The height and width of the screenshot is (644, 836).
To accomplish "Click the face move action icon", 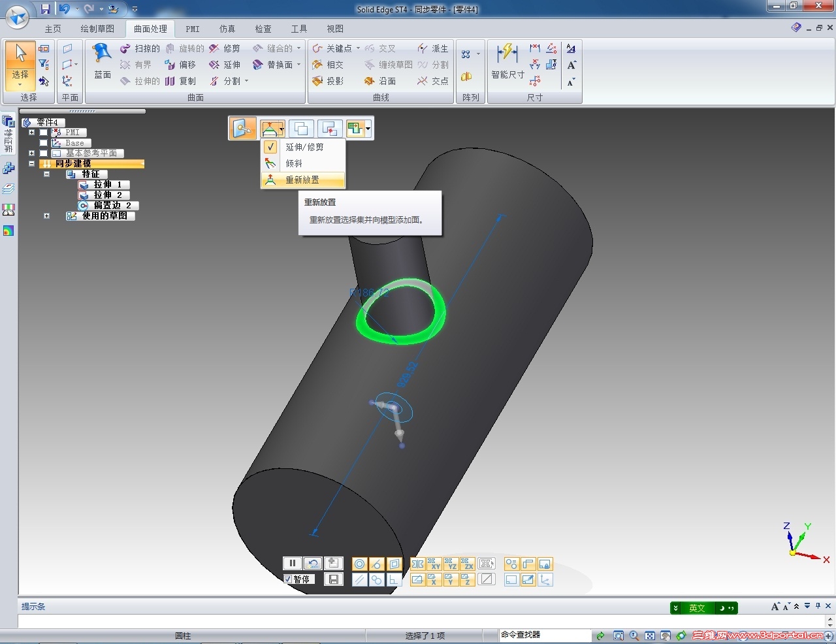I will [242, 128].
